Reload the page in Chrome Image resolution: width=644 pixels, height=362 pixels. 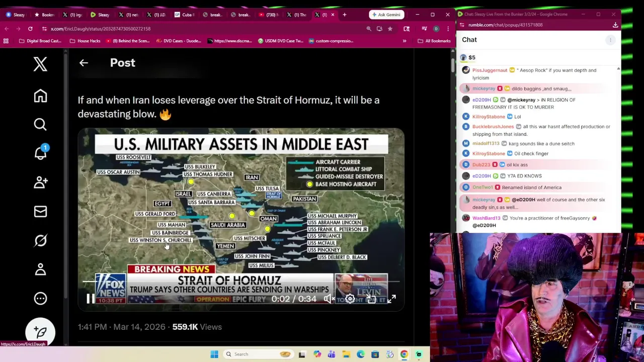click(x=30, y=29)
